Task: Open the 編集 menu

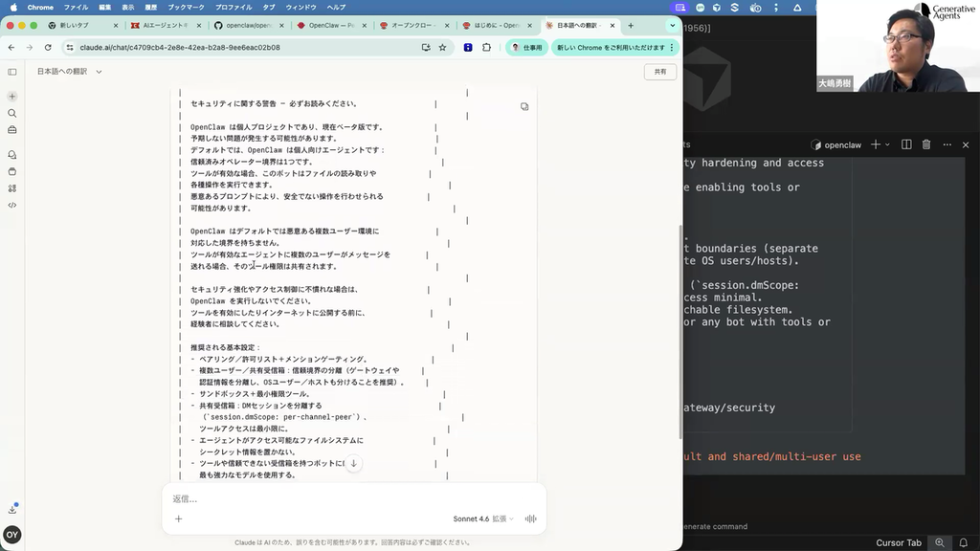Action: click(104, 8)
